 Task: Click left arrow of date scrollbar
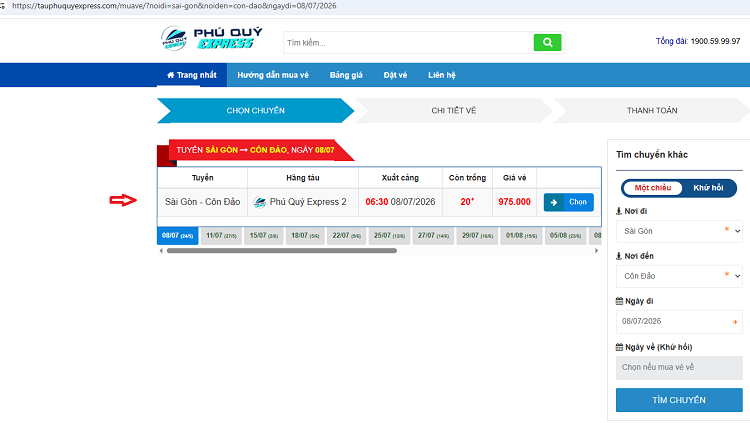[x=161, y=251]
